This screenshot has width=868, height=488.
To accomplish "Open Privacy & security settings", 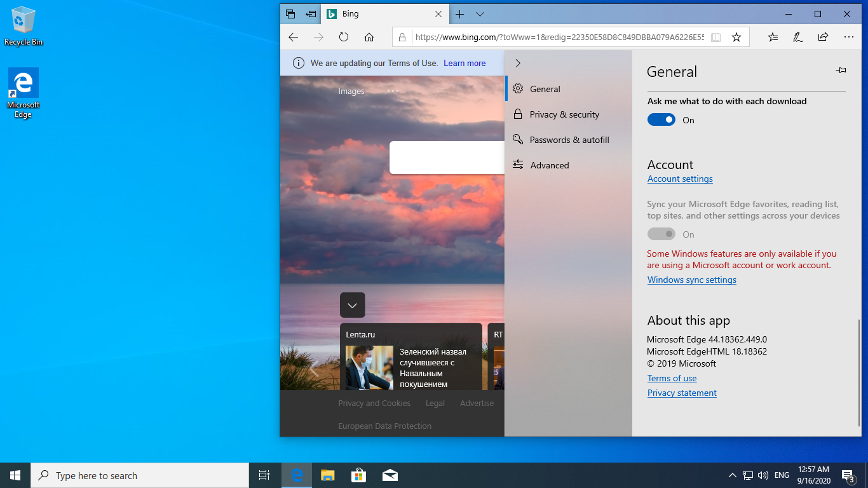I will click(569, 114).
